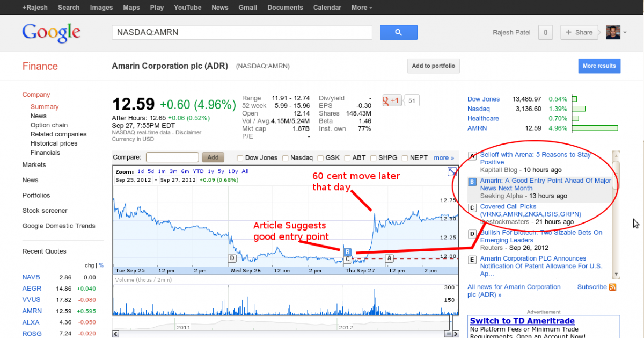Click the blue search magnifier button
This screenshot has height=338, width=644.
point(398,32)
